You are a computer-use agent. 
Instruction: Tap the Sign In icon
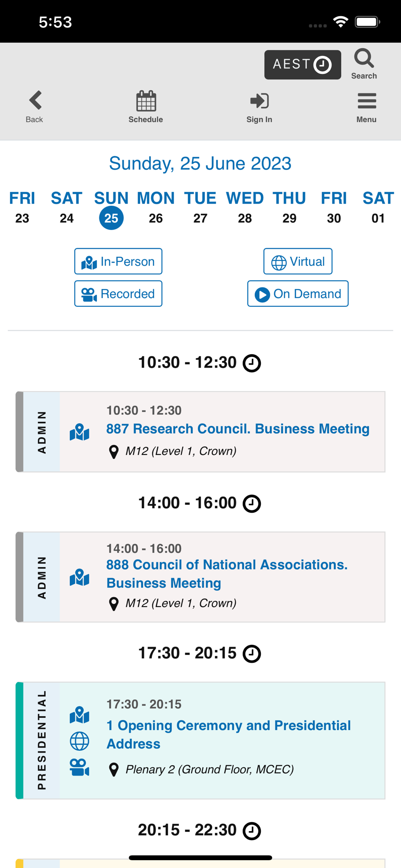(x=260, y=101)
